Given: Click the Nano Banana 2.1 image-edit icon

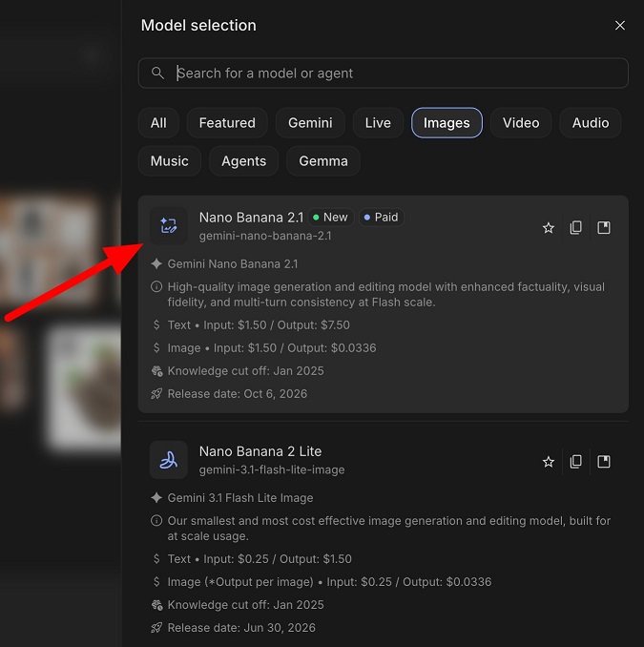Looking at the screenshot, I should point(168,226).
